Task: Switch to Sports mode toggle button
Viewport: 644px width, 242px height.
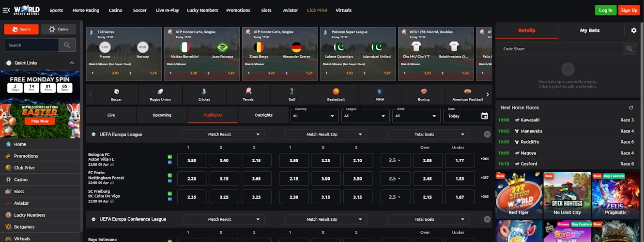Action: coord(21,29)
